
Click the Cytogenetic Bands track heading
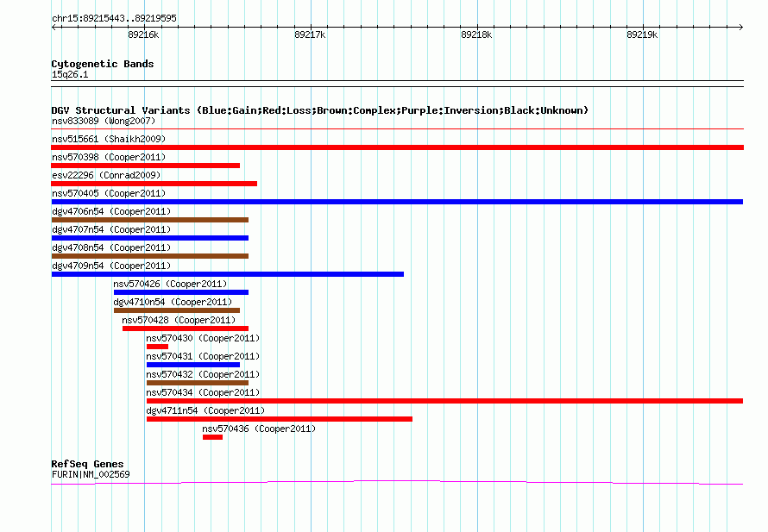point(103,64)
